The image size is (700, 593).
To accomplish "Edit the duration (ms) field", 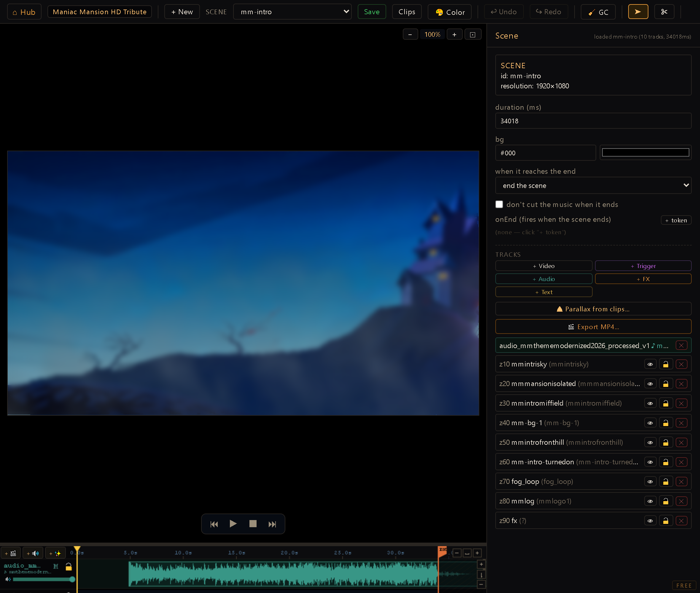I will pyautogui.click(x=593, y=121).
